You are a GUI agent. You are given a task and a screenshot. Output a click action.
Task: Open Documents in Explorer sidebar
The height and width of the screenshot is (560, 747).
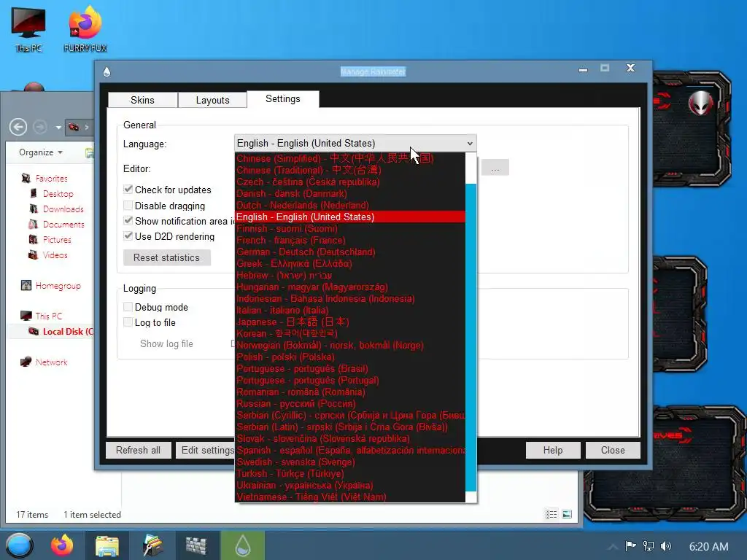[x=63, y=225]
